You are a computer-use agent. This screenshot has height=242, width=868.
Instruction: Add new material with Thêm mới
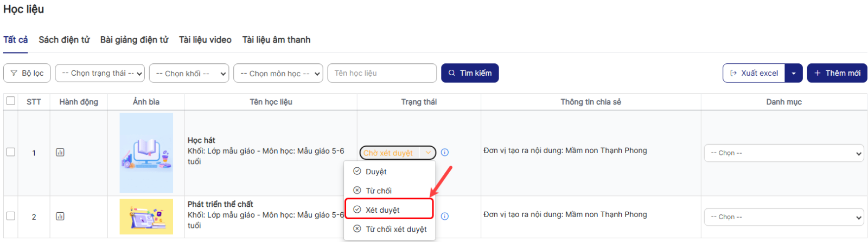837,73
